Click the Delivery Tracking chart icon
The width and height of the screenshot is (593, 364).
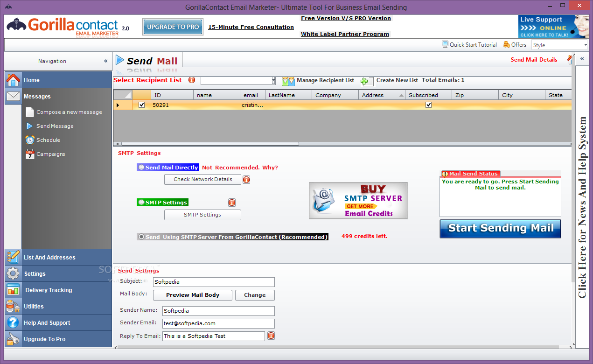[x=13, y=290]
